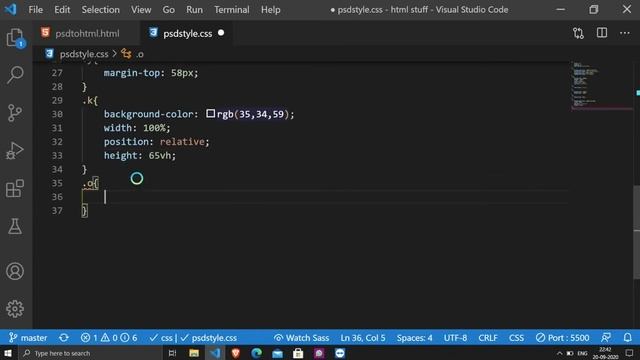Select the psdstyle.css tab
This screenshot has width=640, height=360.
coord(187,33)
